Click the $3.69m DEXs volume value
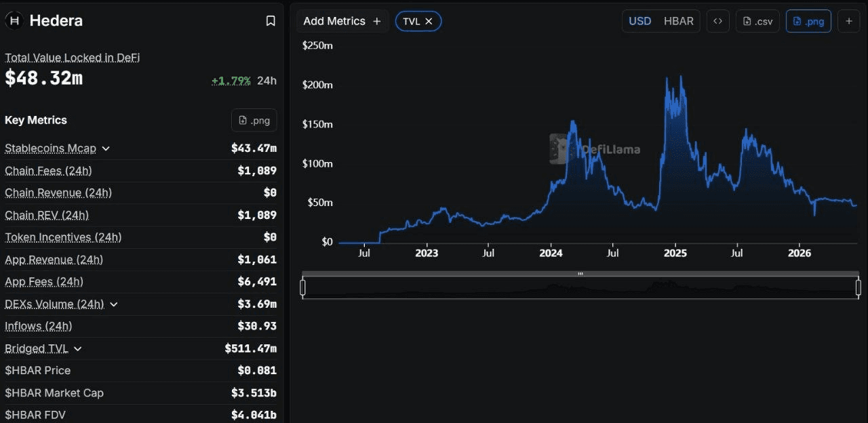868x423 pixels. pos(257,304)
